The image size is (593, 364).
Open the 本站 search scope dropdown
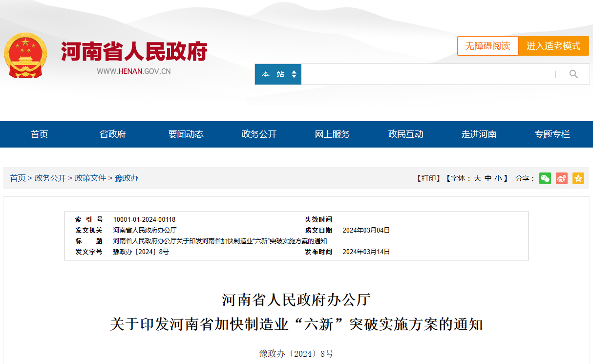[278, 74]
